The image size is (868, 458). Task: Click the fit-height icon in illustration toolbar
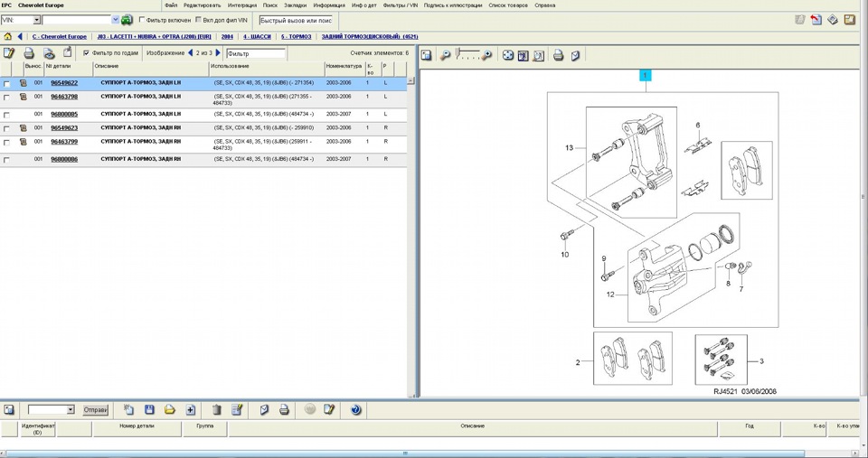click(524, 55)
